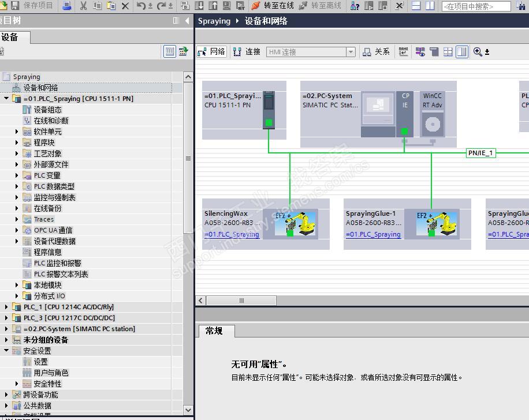Click the stop CPU icon
Screen dimensions: 529x420
pos(382,6)
